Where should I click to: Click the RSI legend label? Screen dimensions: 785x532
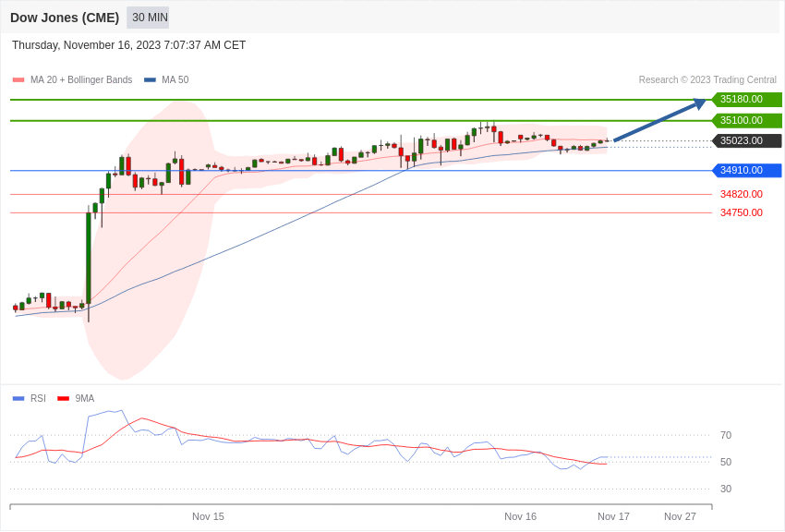tap(38, 399)
